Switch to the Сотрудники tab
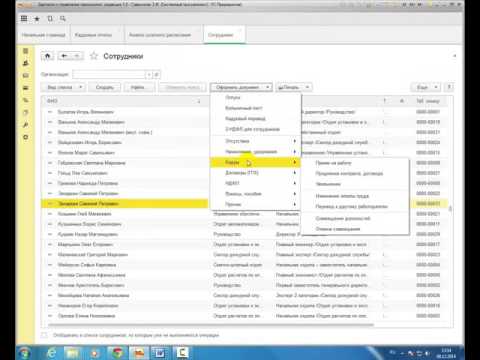Viewport: 480px width, 360px height. (x=224, y=35)
